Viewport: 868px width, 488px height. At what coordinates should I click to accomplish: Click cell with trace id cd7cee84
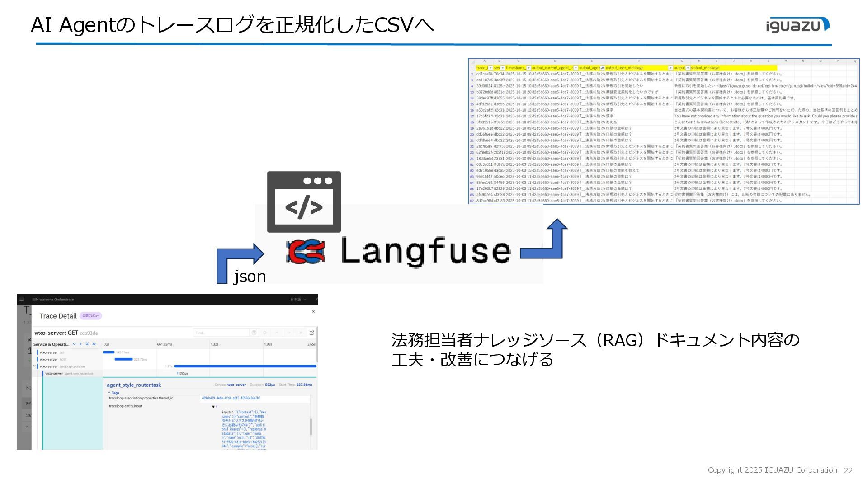(485, 74)
